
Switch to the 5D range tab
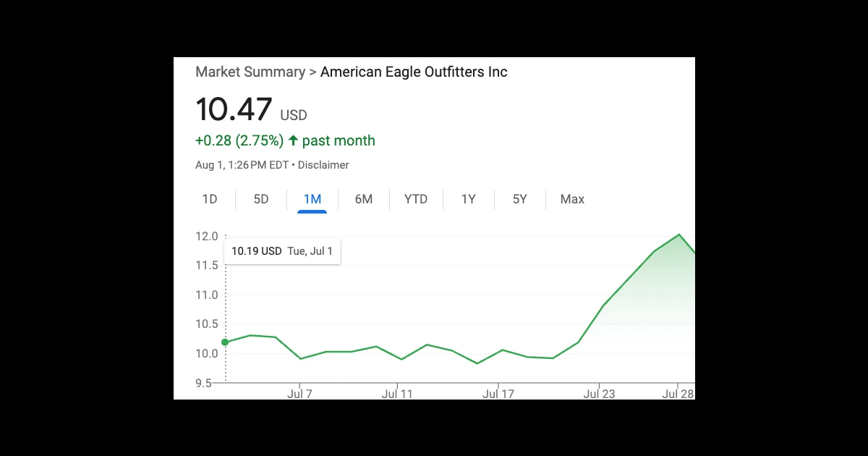(x=261, y=199)
